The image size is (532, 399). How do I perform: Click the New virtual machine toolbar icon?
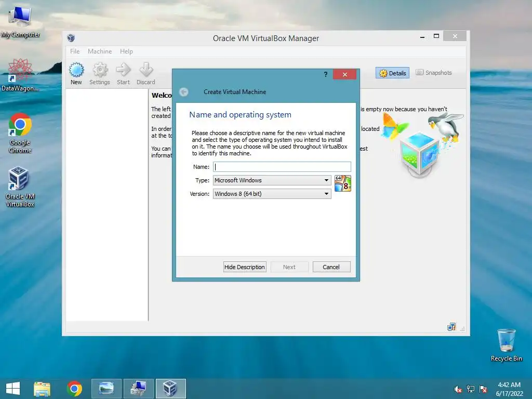coord(76,73)
